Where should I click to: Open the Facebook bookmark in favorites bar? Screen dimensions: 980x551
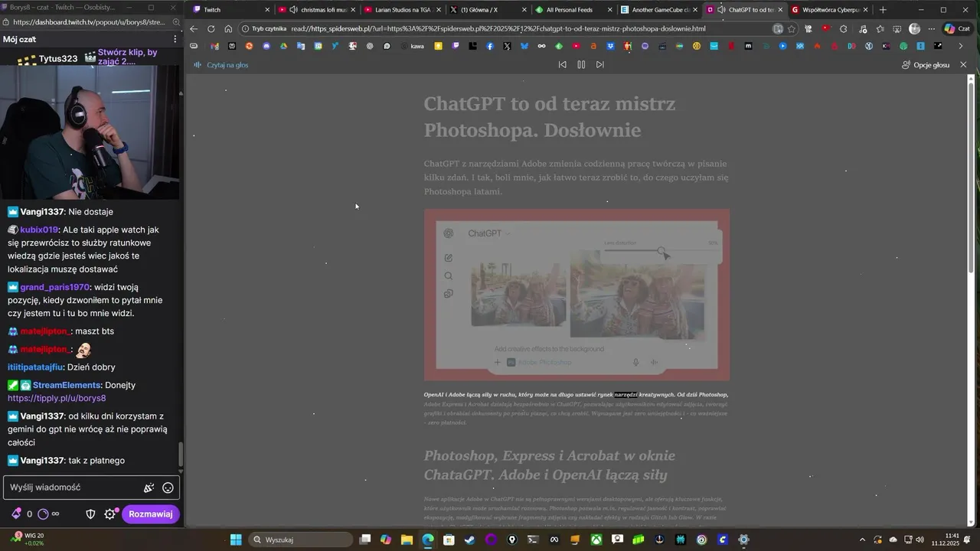(490, 46)
